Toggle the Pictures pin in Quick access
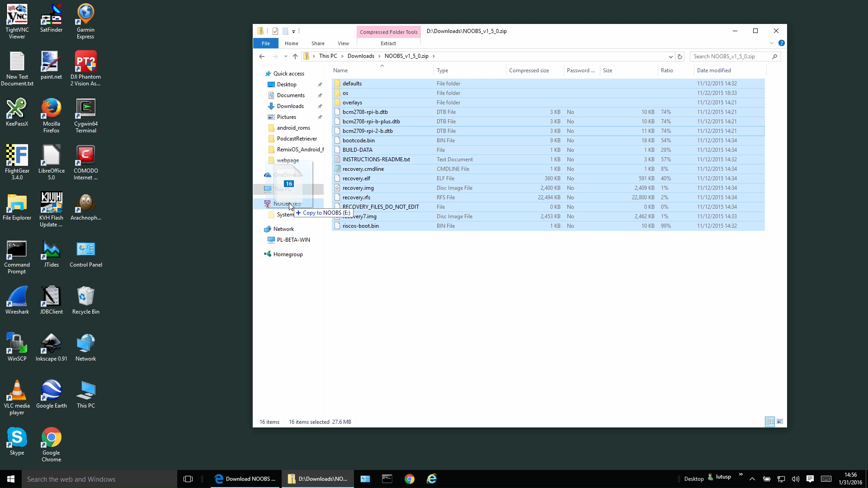868x488 pixels. click(320, 117)
